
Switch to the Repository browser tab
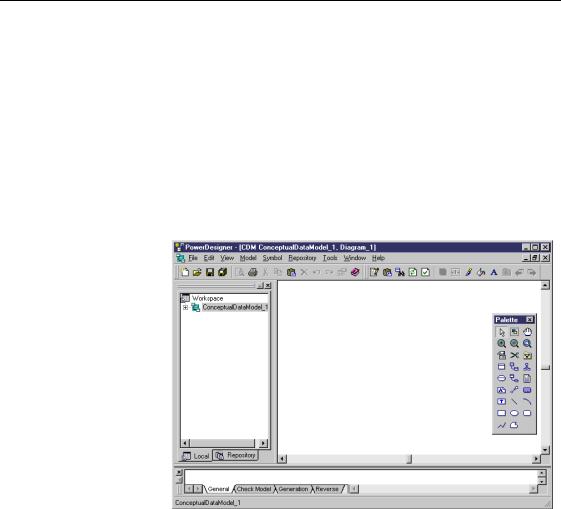click(x=236, y=455)
